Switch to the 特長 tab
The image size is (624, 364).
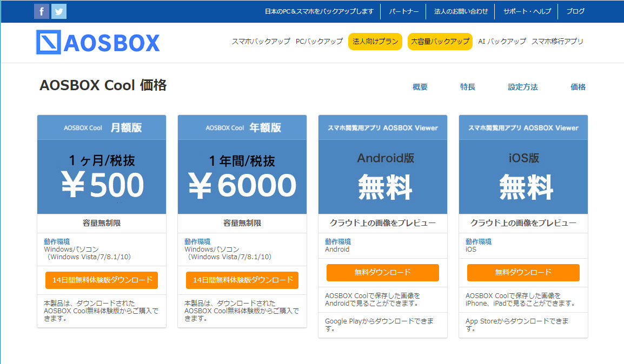[x=468, y=87]
